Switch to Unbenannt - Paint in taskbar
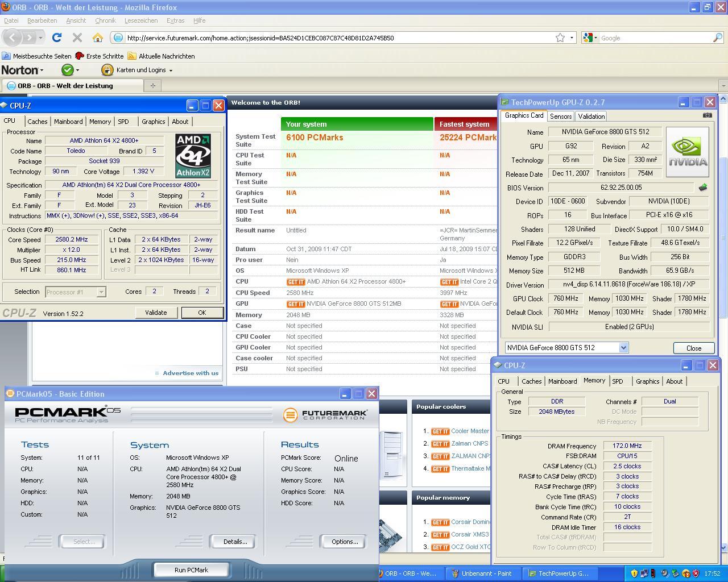The image size is (728, 582). pyautogui.click(x=483, y=573)
